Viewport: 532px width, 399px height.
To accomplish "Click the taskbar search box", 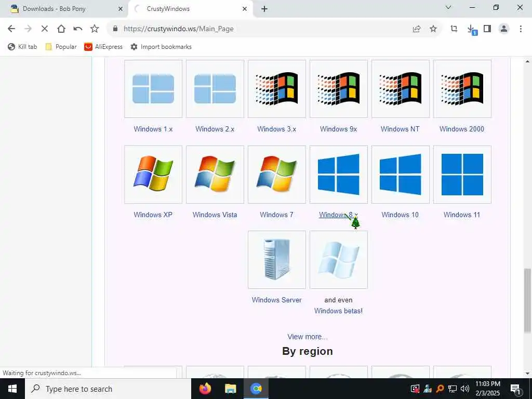I will [108, 389].
